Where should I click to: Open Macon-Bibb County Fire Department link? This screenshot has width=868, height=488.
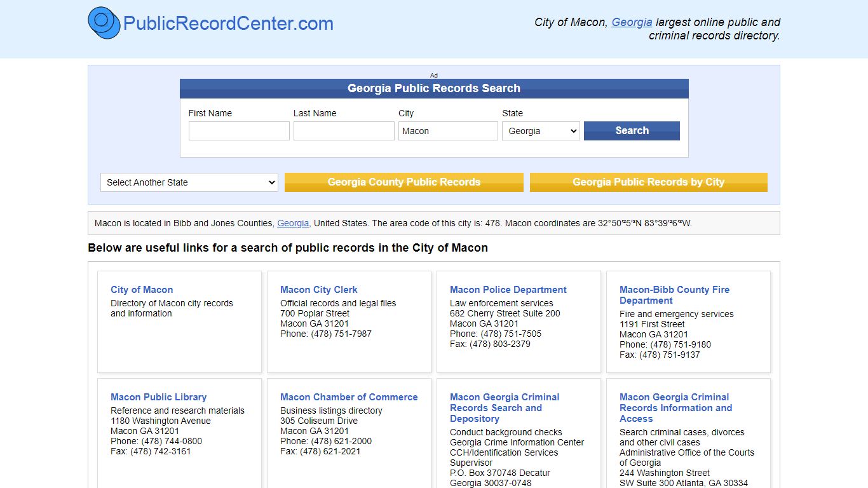click(674, 295)
